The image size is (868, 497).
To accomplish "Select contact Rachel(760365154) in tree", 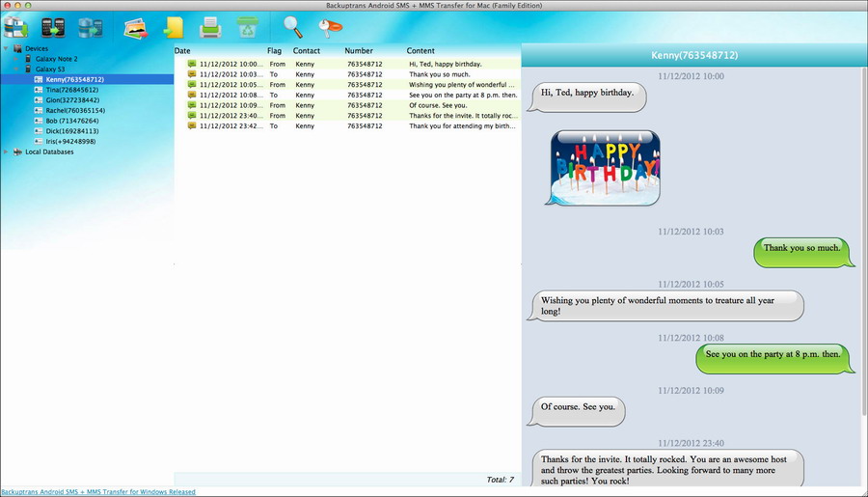I will pos(75,110).
